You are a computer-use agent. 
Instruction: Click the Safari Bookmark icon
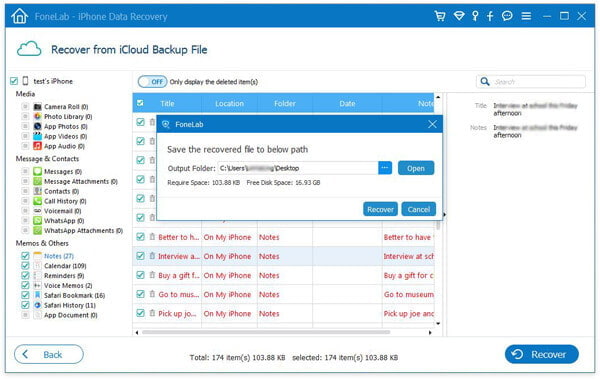click(38, 295)
